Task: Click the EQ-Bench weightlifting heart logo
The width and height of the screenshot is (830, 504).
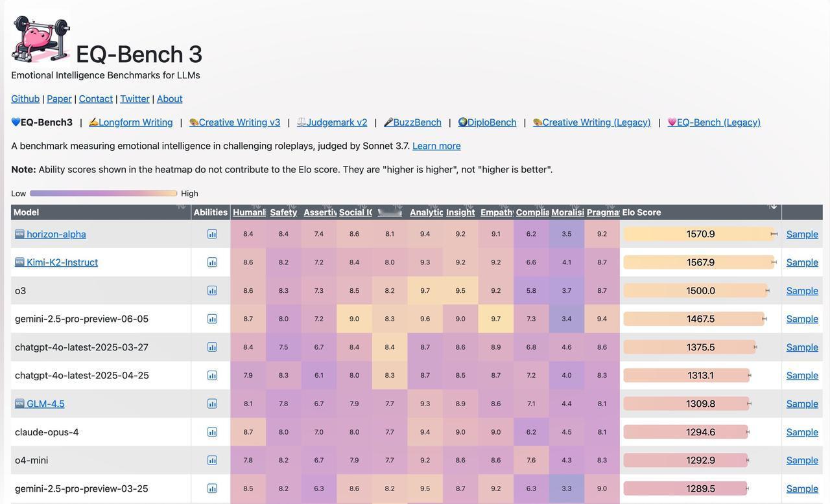Action: click(x=41, y=39)
